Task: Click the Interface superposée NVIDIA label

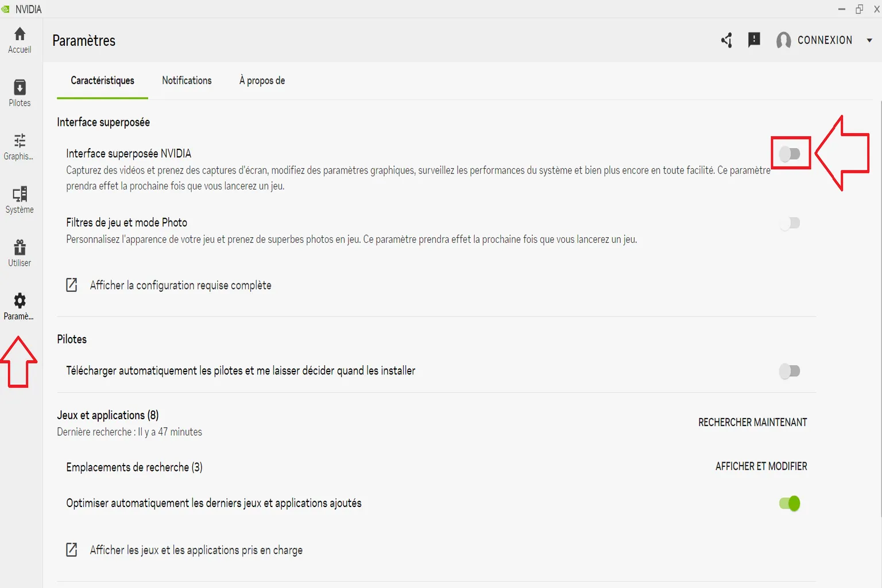Action: [x=129, y=153]
